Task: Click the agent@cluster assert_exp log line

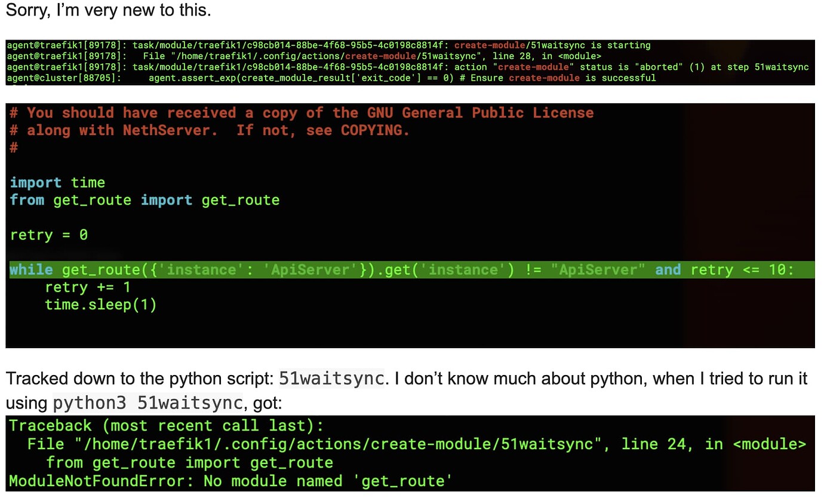Action: coord(331,78)
